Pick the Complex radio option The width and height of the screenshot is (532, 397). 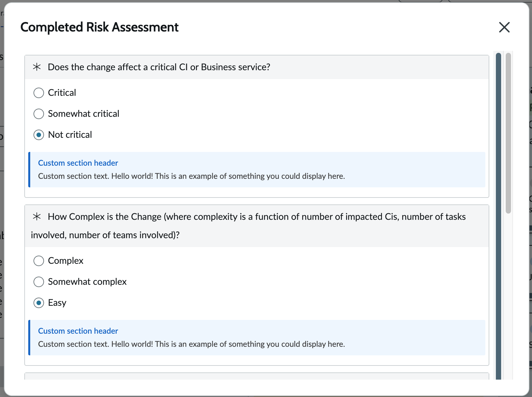39,261
